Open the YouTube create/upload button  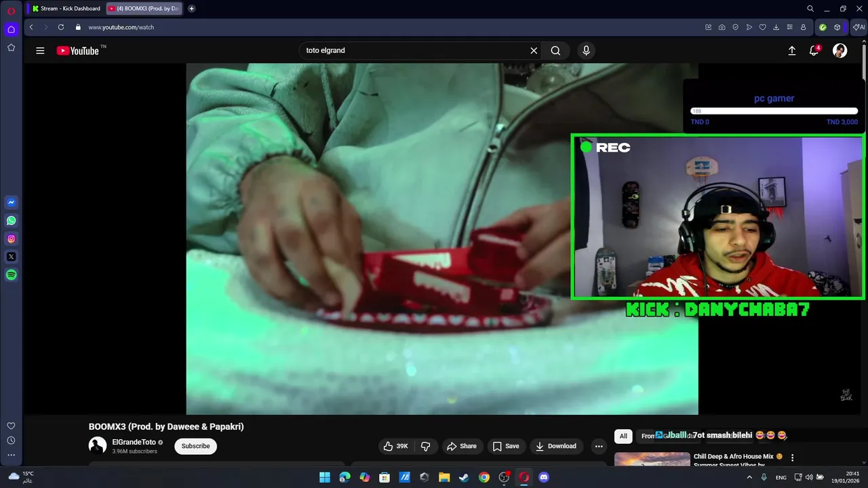tap(791, 51)
